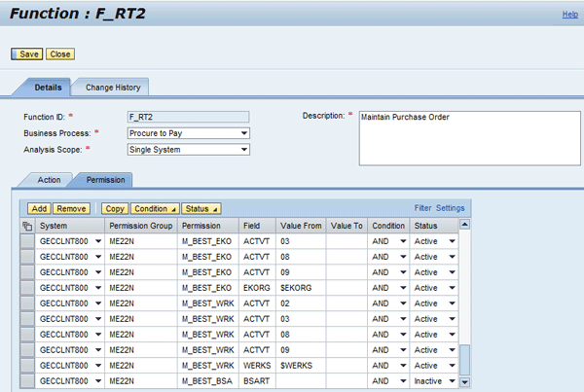Click the scroll up arrow of the table

(465, 225)
